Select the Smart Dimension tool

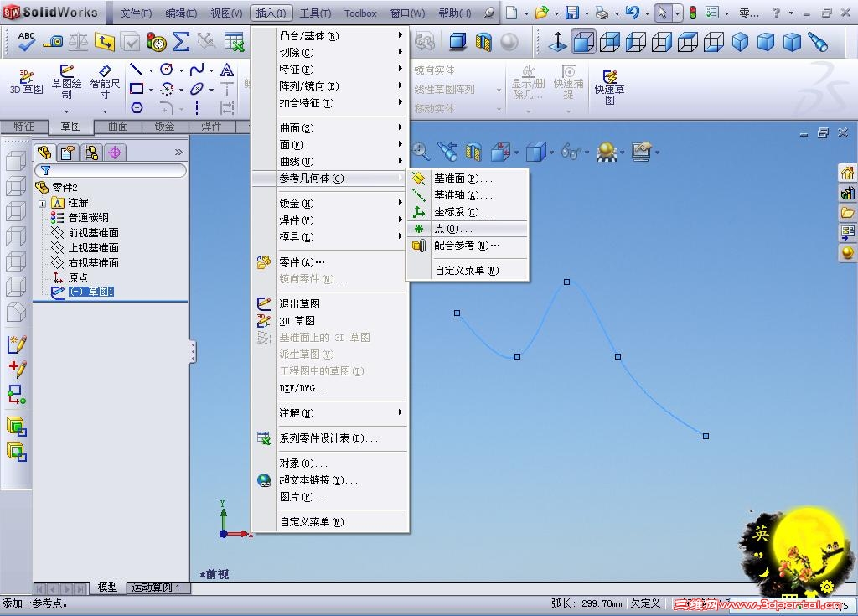105,81
